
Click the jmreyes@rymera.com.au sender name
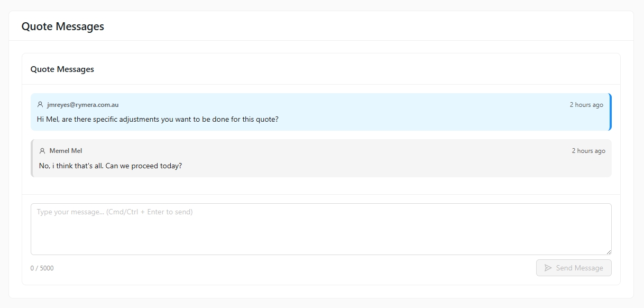coord(82,105)
